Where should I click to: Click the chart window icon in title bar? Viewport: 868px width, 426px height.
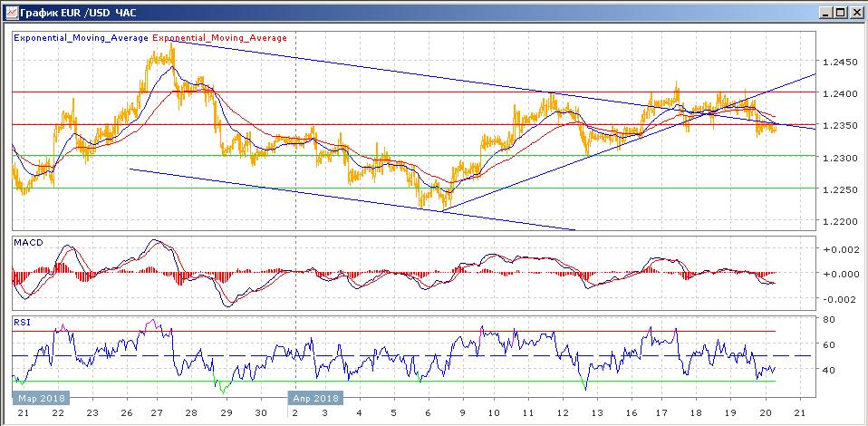[9, 11]
